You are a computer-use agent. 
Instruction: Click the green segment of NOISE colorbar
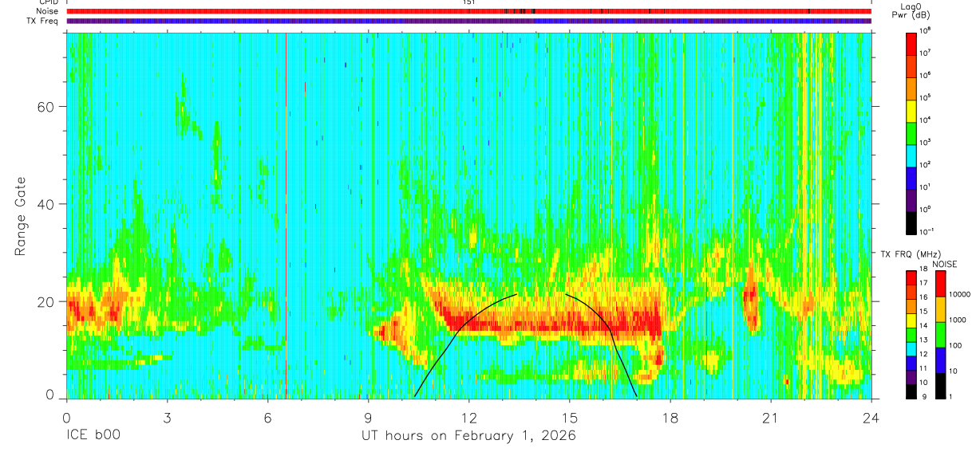click(x=941, y=335)
